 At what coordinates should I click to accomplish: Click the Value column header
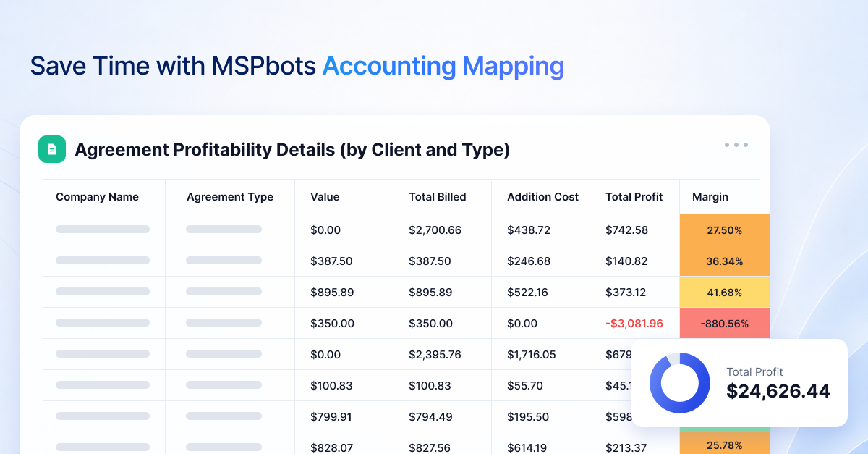coord(325,197)
